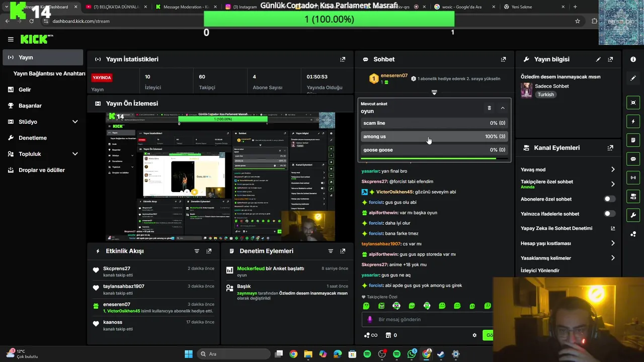Collapse the pinned gift leaderboard arrow

coord(434,93)
